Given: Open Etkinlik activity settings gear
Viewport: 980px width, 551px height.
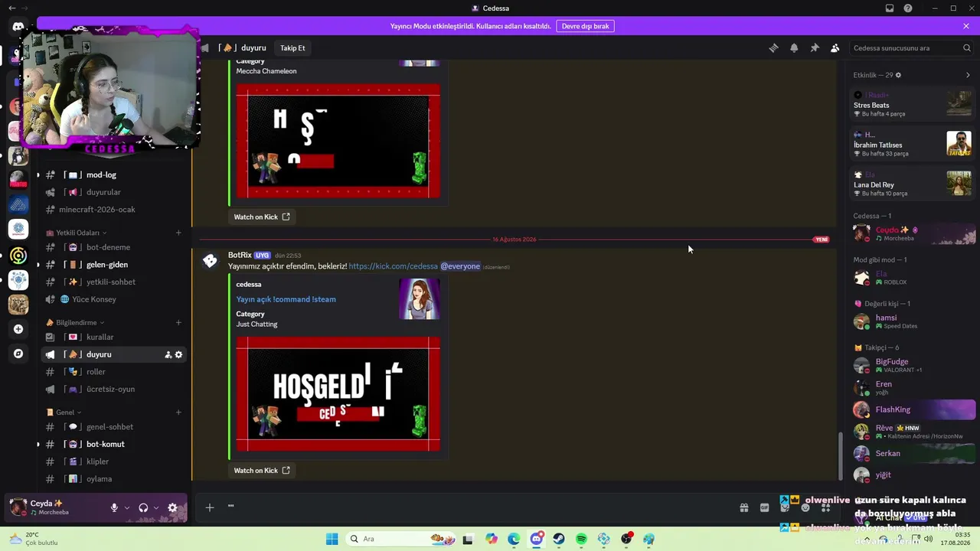Looking at the screenshot, I should (x=898, y=75).
